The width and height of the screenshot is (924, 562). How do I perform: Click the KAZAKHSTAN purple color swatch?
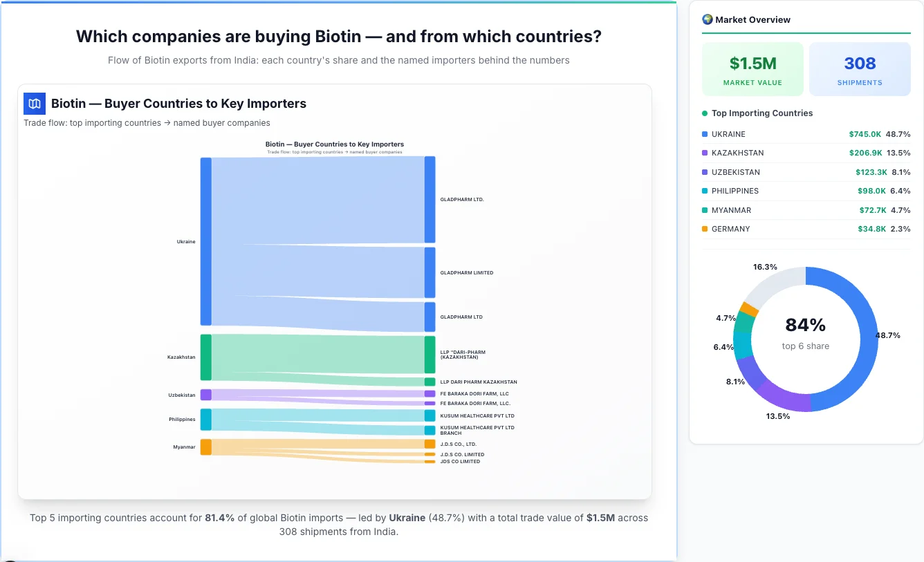click(706, 153)
